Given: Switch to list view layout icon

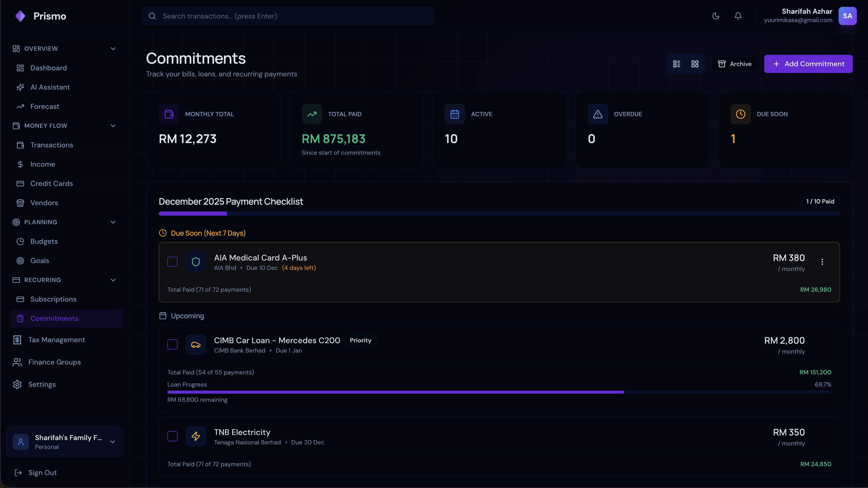Looking at the screenshot, I should 676,64.
